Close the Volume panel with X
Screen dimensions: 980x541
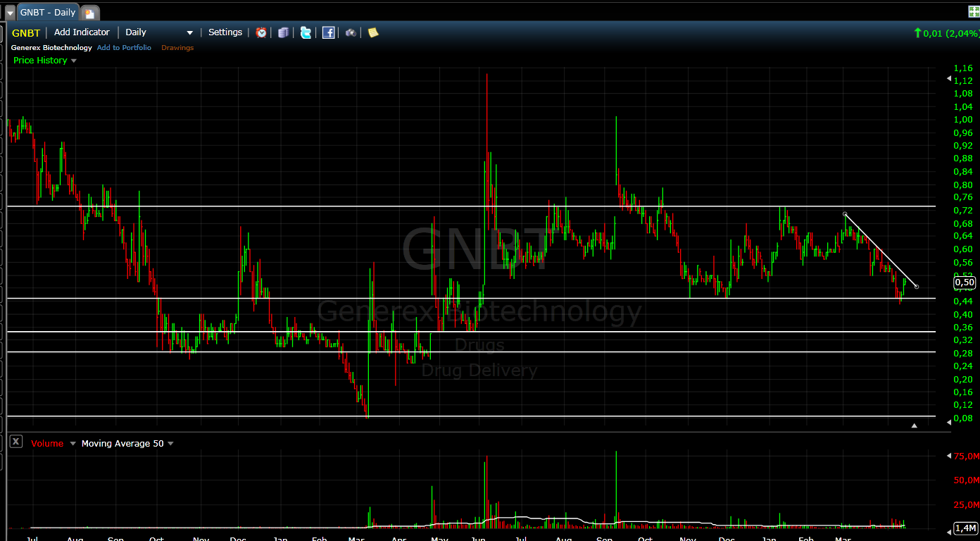16,442
